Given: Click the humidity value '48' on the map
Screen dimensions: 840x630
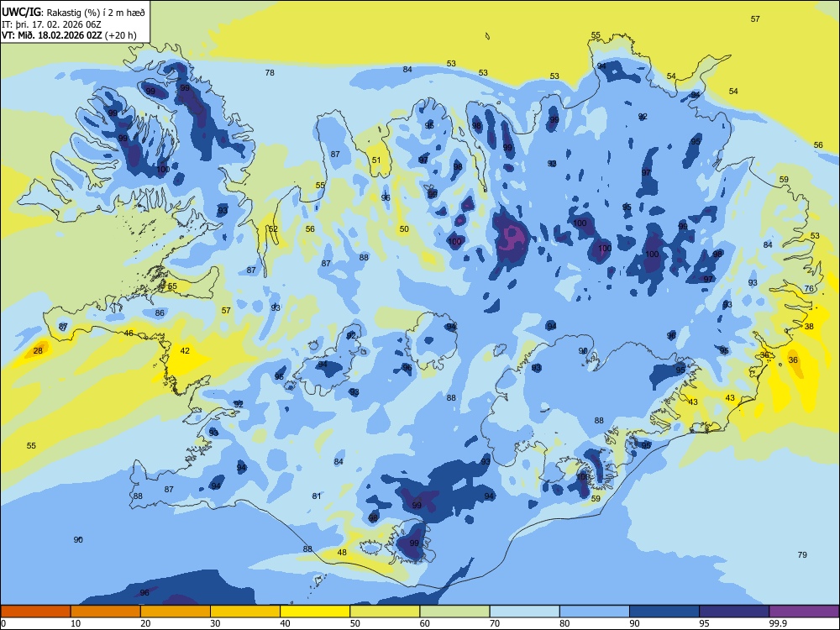Looking at the screenshot, I should pos(342,553).
